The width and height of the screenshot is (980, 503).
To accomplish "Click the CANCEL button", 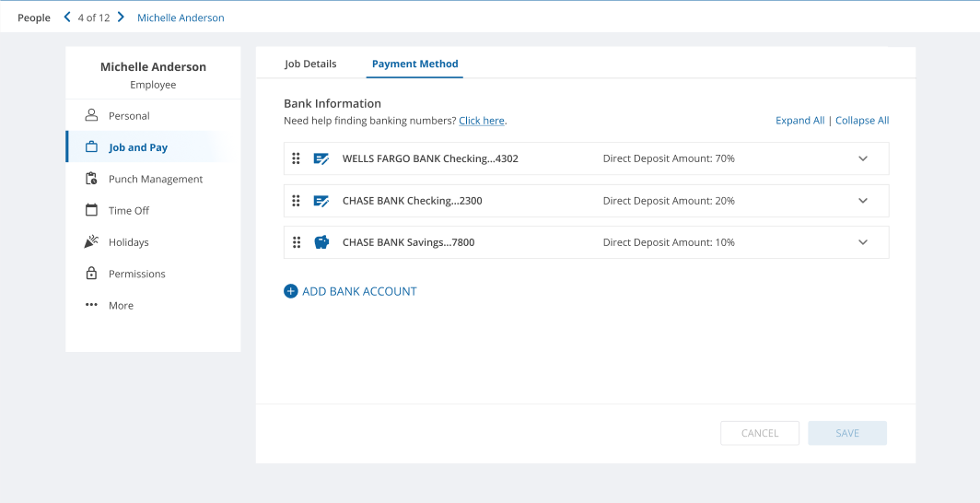I will pos(759,433).
